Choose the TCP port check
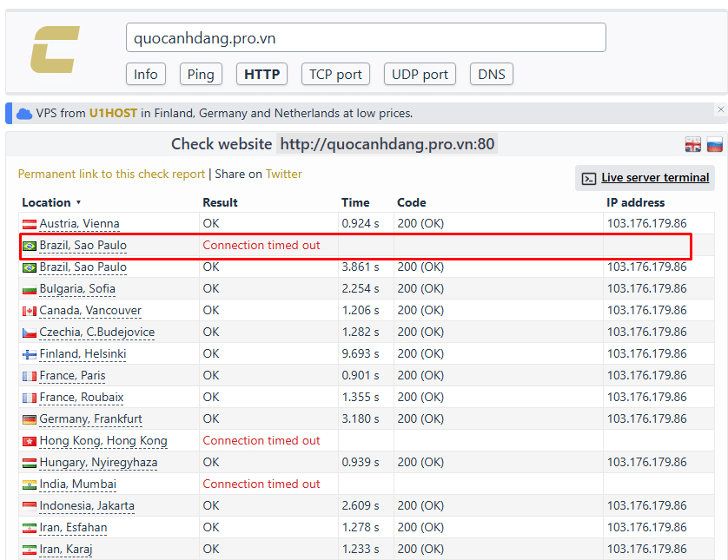This screenshot has width=728, height=560. pos(335,75)
